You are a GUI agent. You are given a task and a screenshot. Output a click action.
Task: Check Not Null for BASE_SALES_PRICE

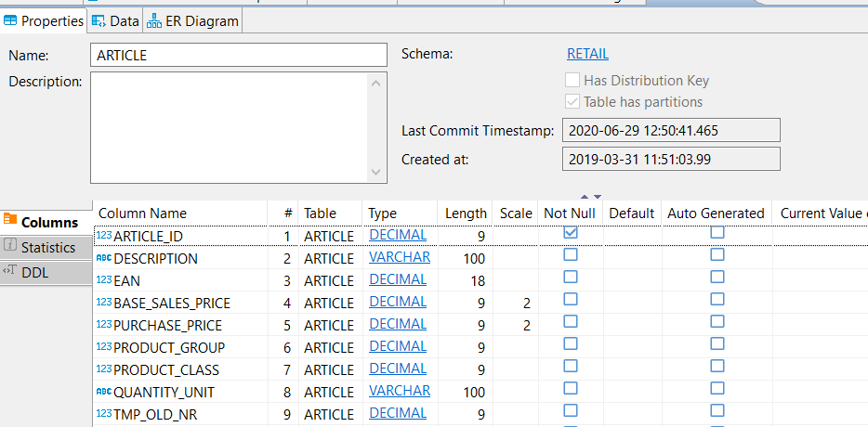tap(571, 299)
